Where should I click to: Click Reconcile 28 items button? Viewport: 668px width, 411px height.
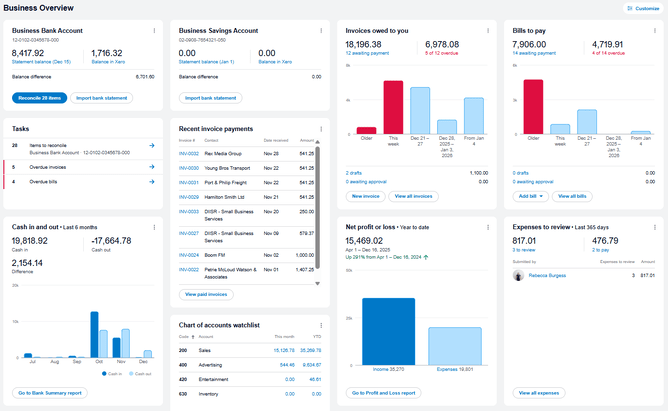40,98
